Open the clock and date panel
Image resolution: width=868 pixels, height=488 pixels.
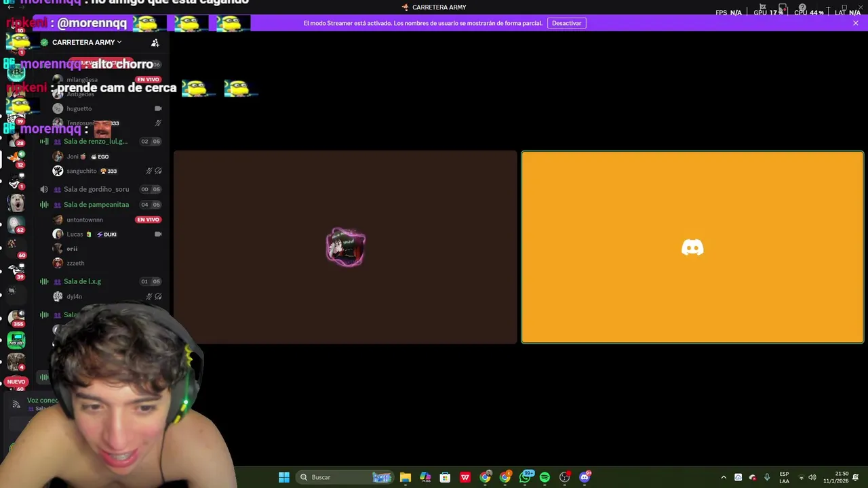(x=835, y=477)
